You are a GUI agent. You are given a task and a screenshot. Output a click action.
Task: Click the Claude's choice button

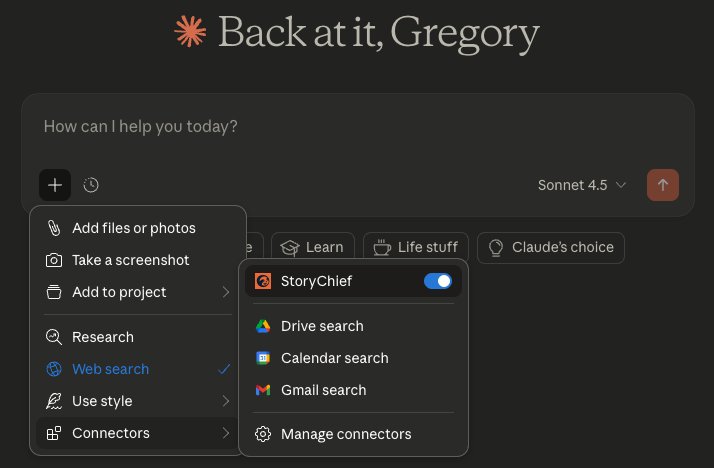pyautogui.click(x=551, y=248)
